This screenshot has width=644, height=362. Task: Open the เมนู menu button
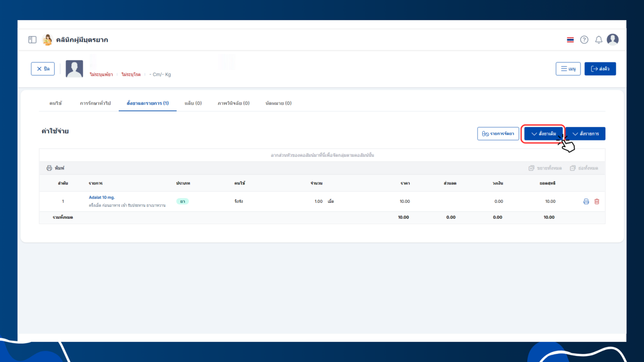[x=568, y=69]
